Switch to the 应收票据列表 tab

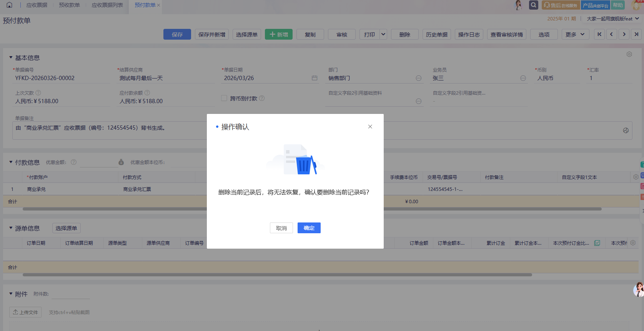coord(107,5)
